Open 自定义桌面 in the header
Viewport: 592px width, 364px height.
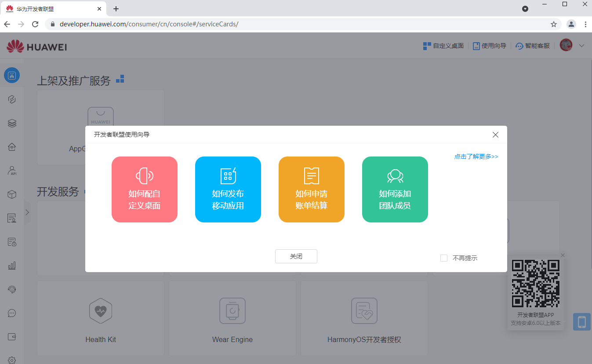443,46
